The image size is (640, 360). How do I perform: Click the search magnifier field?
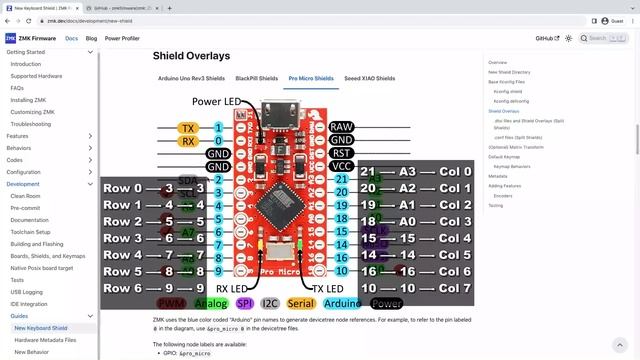click(603, 38)
